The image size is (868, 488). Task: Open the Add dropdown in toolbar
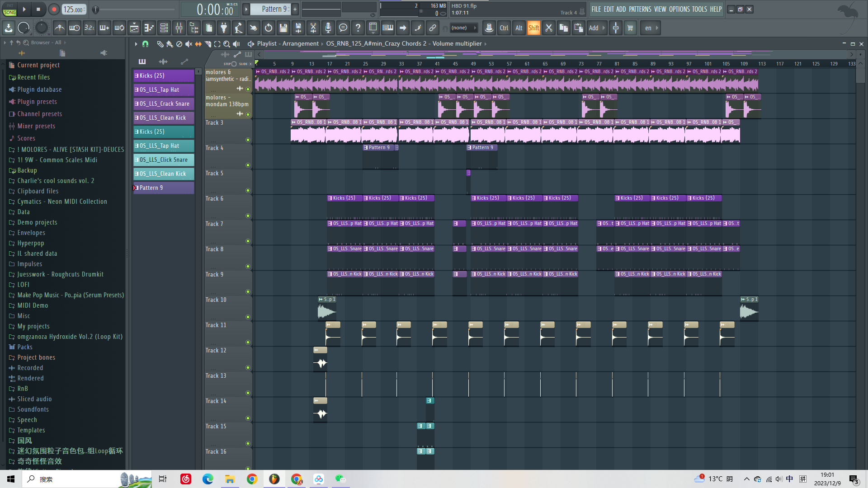597,28
